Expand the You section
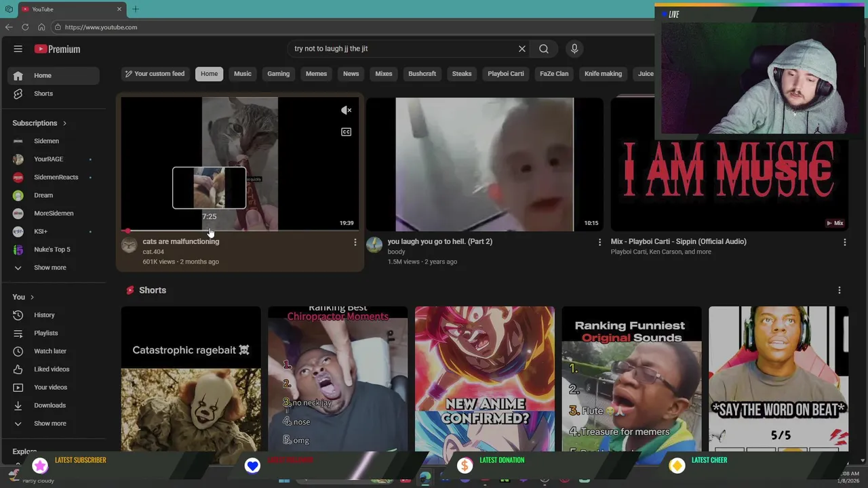Screen dimensions: 868x488 [x=23, y=297]
